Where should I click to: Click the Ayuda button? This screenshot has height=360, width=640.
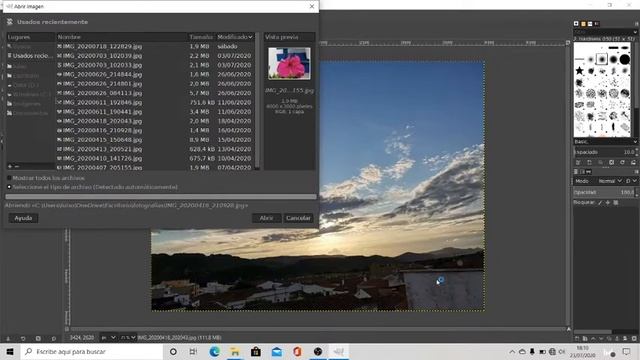pyautogui.click(x=23, y=218)
